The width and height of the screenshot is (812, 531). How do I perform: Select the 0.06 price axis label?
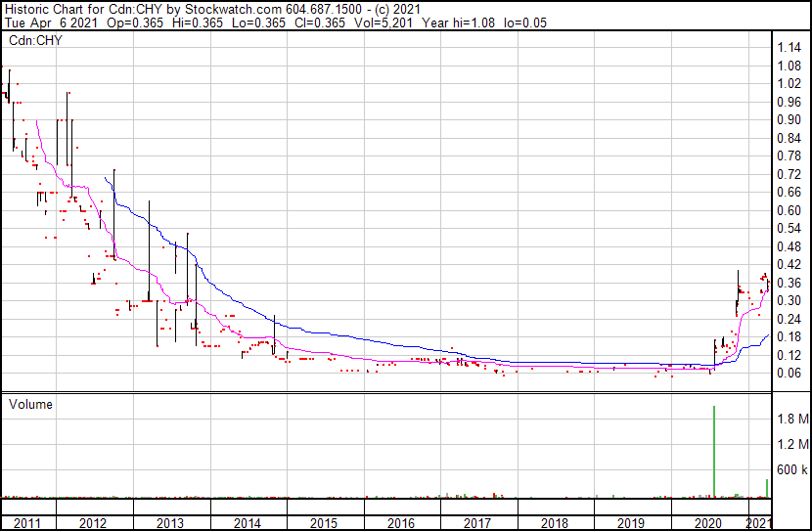pyautogui.click(x=788, y=373)
